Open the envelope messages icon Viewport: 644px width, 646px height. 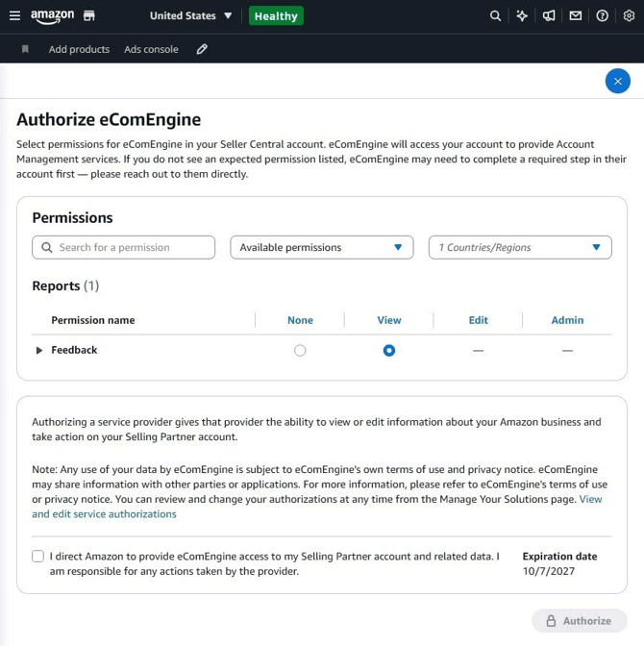[x=576, y=15]
